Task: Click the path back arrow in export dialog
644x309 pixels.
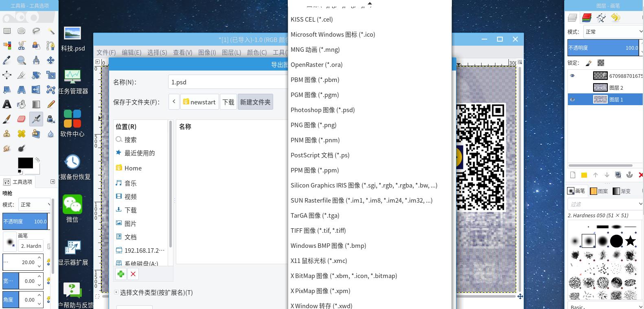Action: point(174,102)
